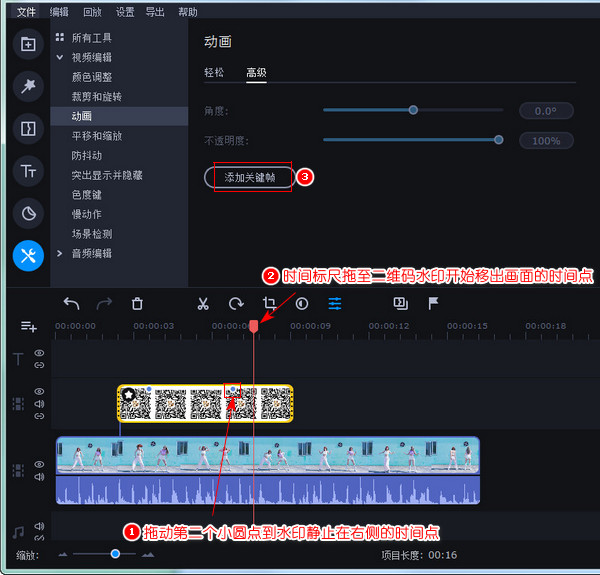
Task: Open the 编辑 menu
Action: tap(59, 12)
